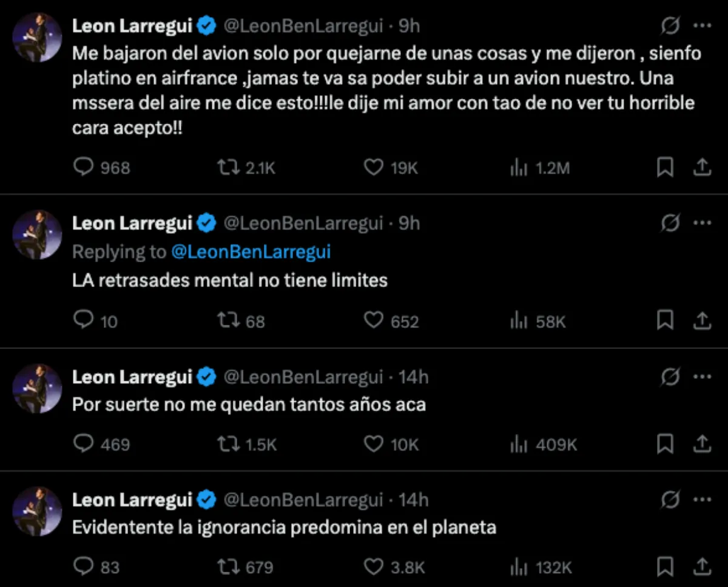
Task: Bookmark the third tweet from the top
Action: [666, 444]
